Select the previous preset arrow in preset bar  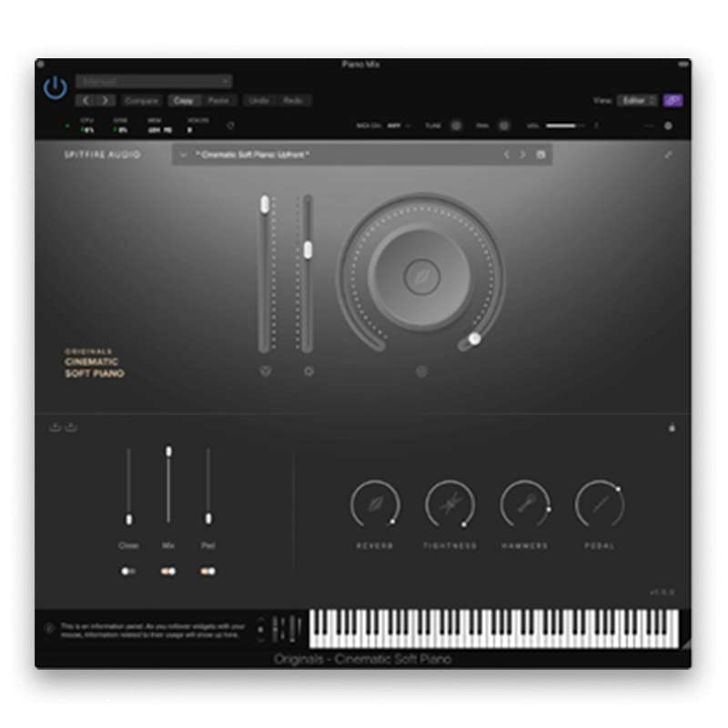point(507,155)
